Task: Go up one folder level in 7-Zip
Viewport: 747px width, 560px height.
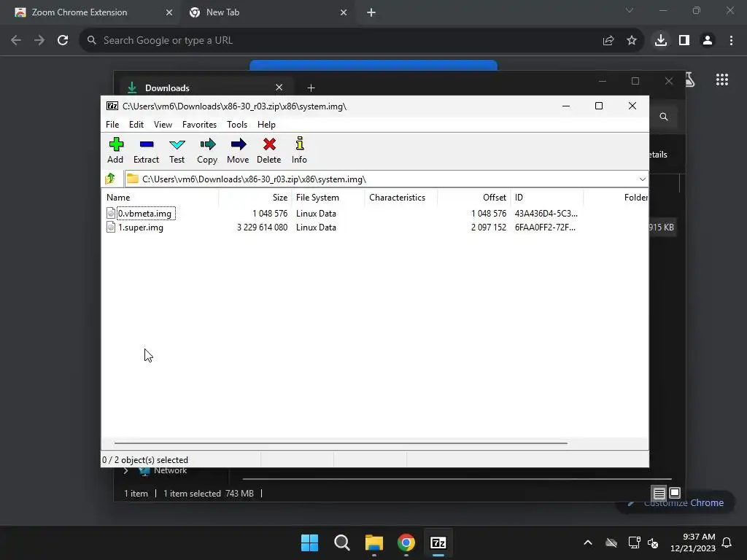Action: [x=111, y=179]
